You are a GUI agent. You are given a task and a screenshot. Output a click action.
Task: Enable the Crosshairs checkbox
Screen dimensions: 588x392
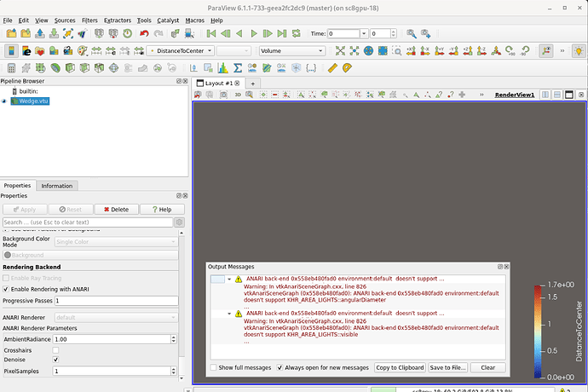(55, 350)
